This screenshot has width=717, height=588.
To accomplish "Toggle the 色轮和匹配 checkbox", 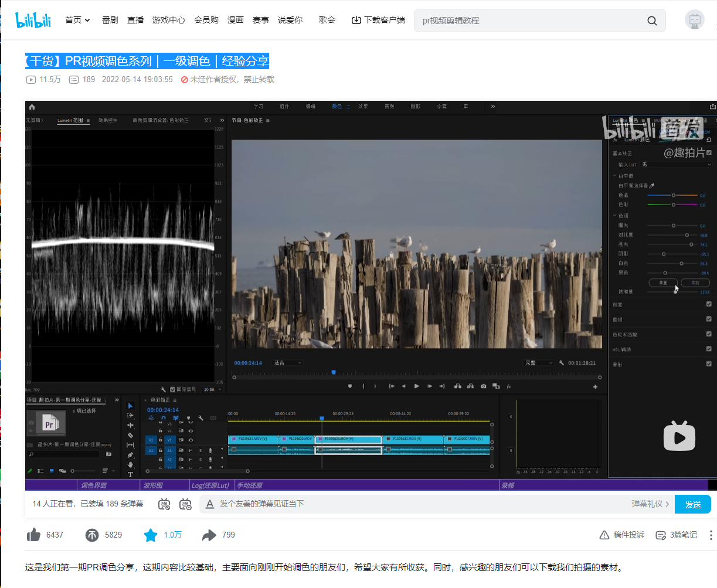I will pos(709,334).
